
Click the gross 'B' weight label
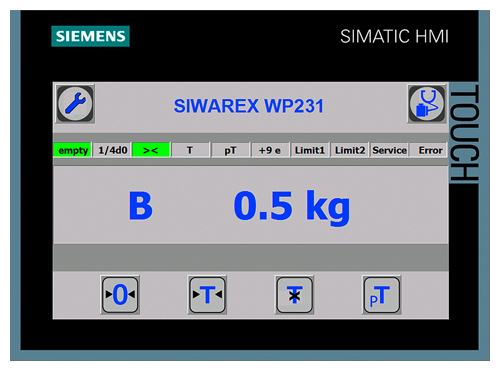click(x=141, y=206)
